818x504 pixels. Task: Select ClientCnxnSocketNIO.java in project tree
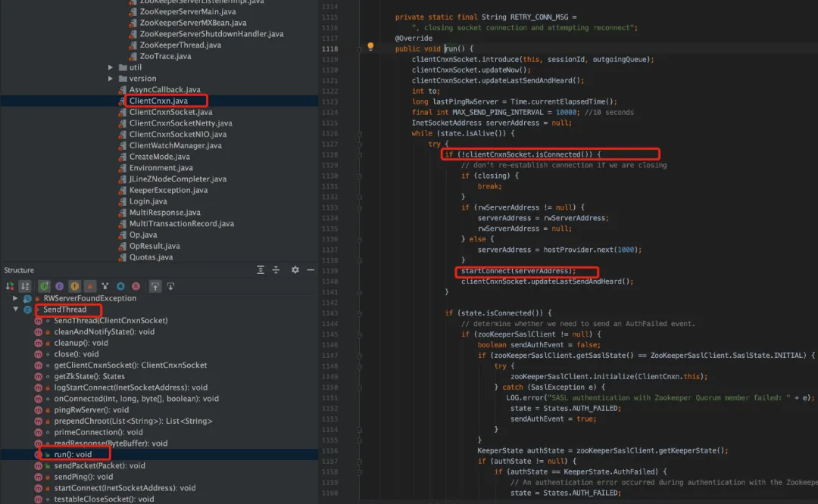point(177,134)
